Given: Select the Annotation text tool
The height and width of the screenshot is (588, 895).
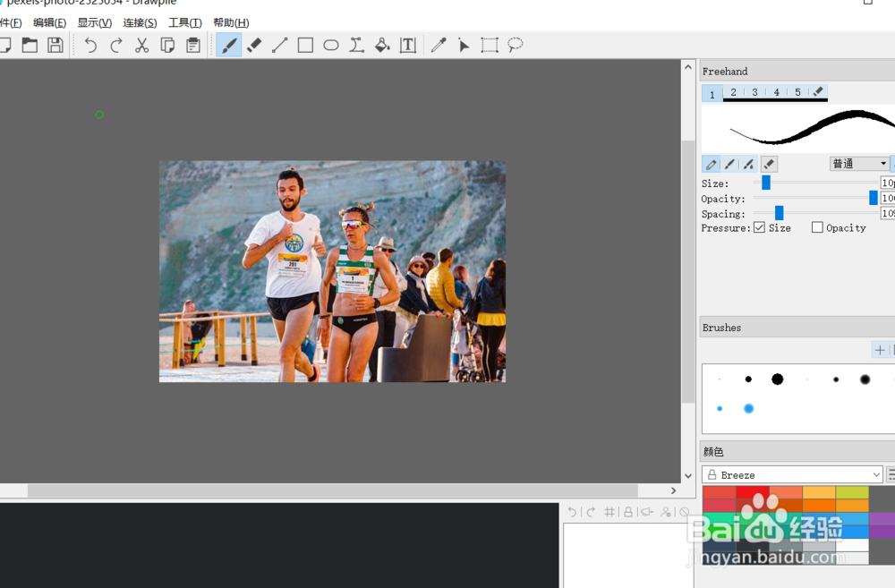Looking at the screenshot, I should (x=408, y=45).
